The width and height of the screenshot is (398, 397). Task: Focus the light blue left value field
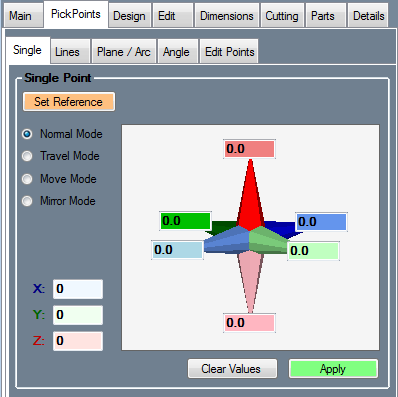pyautogui.click(x=177, y=250)
